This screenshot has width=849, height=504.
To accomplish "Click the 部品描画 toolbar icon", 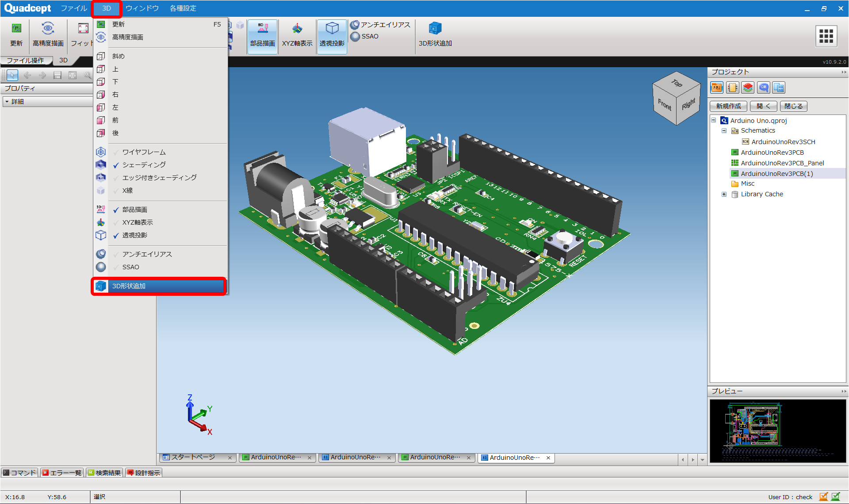I will (x=262, y=29).
